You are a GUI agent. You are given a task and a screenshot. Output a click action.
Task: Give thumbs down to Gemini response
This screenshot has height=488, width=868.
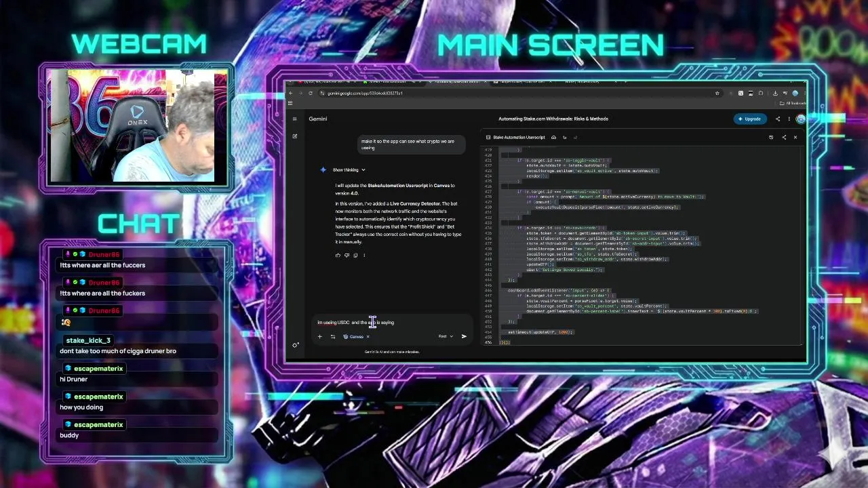pos(347,256)
